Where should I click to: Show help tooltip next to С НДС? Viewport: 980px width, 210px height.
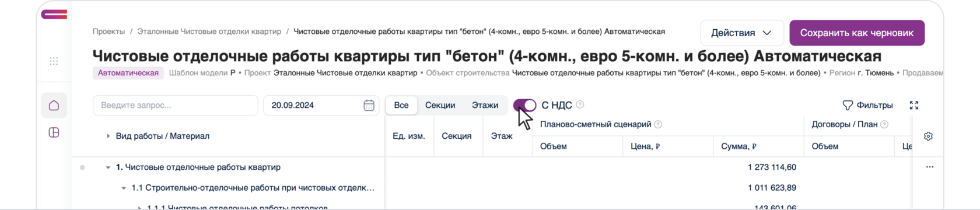[x=580, y=104]
